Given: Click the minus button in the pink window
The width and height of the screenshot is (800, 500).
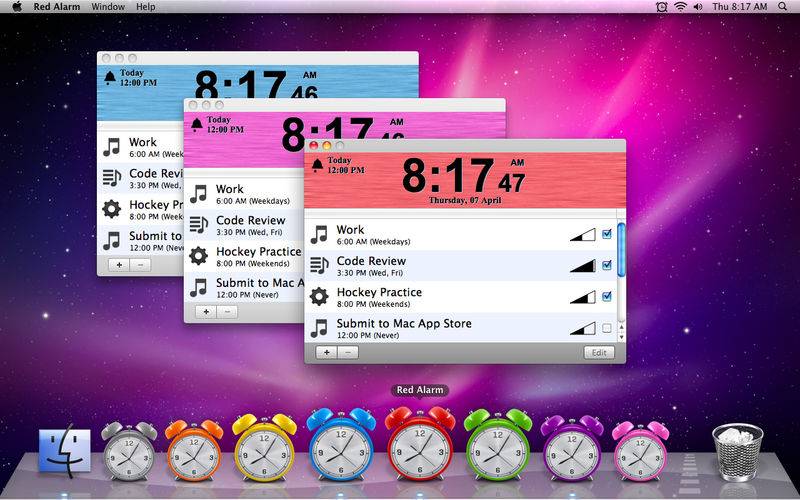Looking at the screenshot, I should tap(228, 312).
